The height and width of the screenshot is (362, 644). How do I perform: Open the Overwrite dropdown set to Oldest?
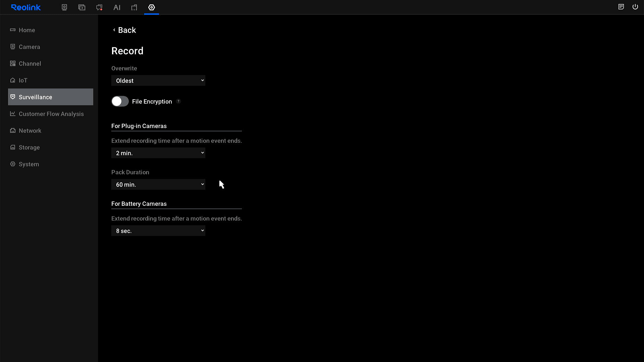click(158, 80)
